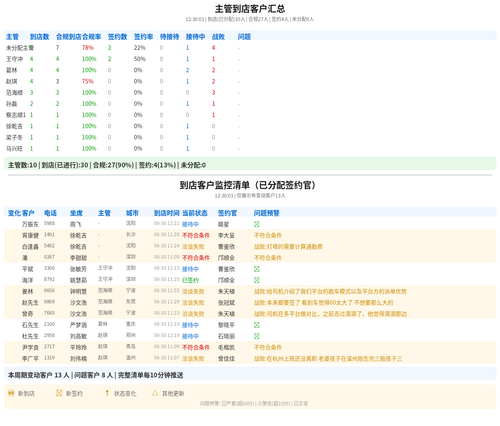Select the 徐乾吉 name in summary table
Image resolution: width=500 pixels, height=426 pixels.
coord(14,126)
